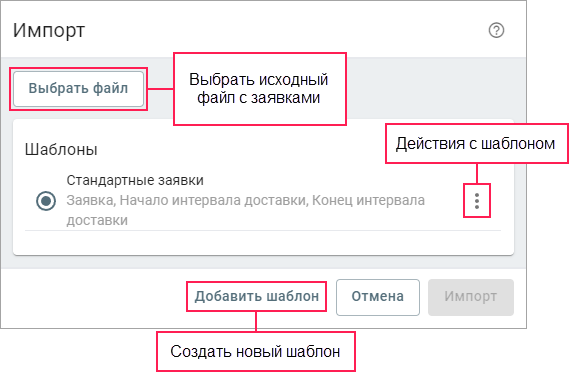Open the three-dot template actions menu
The image size is (575, 378).
click(477, 201)
